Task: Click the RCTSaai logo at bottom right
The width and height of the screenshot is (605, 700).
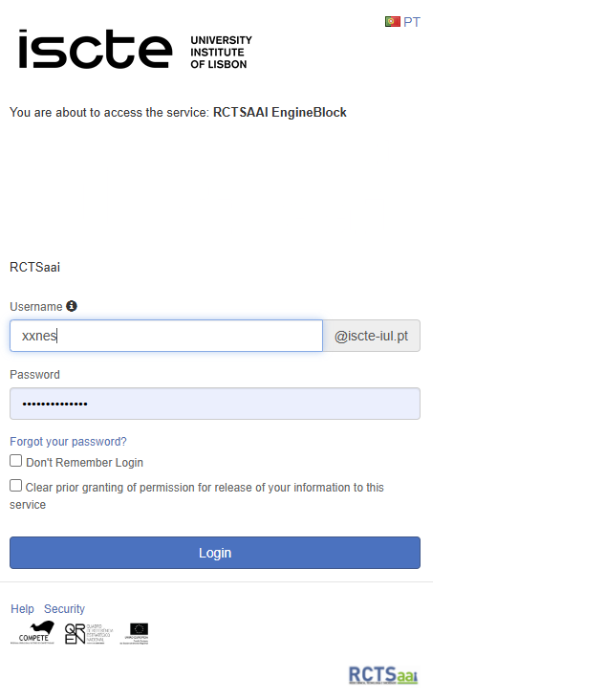Action: point(383,676)
